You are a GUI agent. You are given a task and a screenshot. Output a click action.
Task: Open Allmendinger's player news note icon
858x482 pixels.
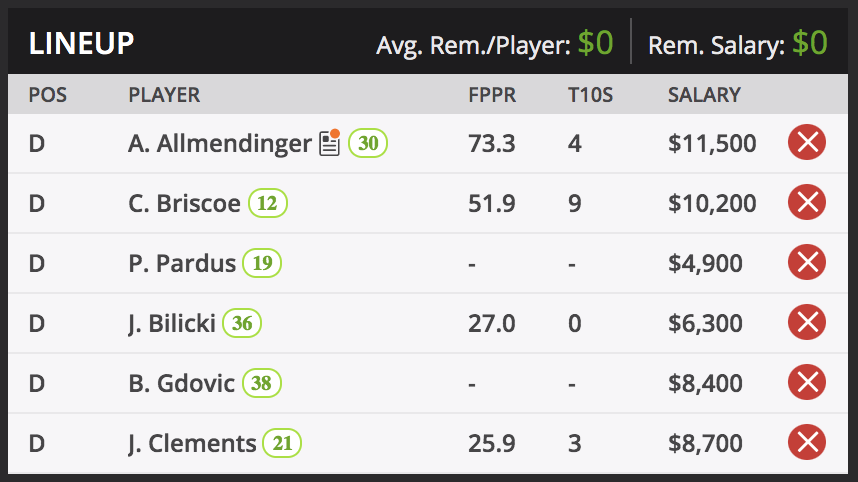[330, 144]
